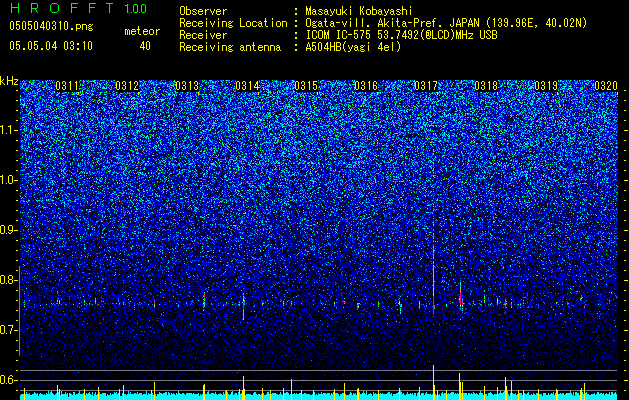Click the cyan noise-level bar at bottom

[319, 396]
